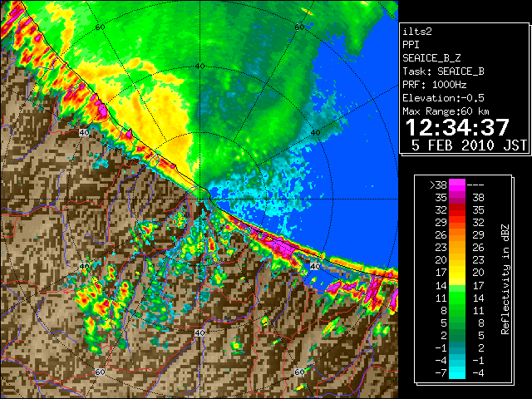Click the timestamp "12:34:37"
This screenshot has height=399, width=532.
(457, 127)
